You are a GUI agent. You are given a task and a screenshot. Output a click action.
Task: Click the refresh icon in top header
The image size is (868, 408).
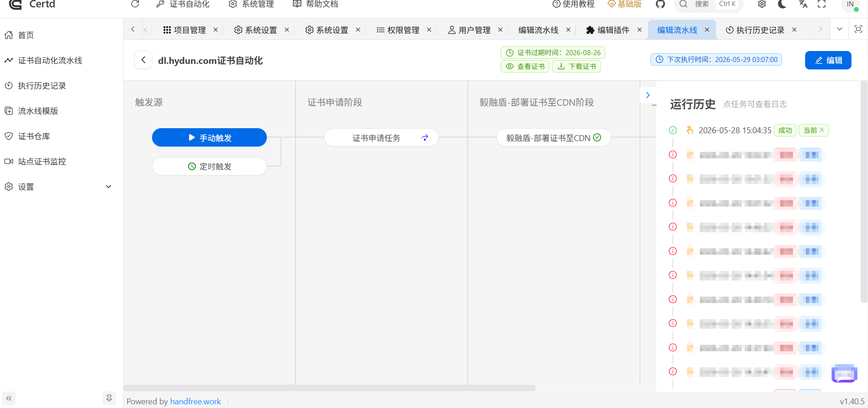[x=135, y=4]
